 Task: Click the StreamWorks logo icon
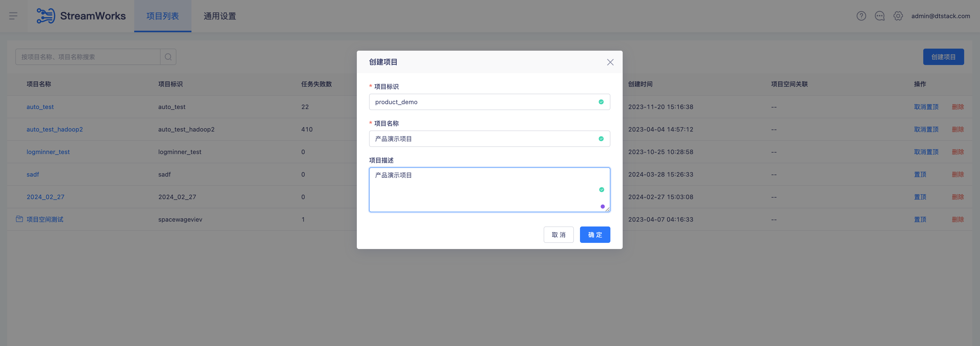coord(46,16)
